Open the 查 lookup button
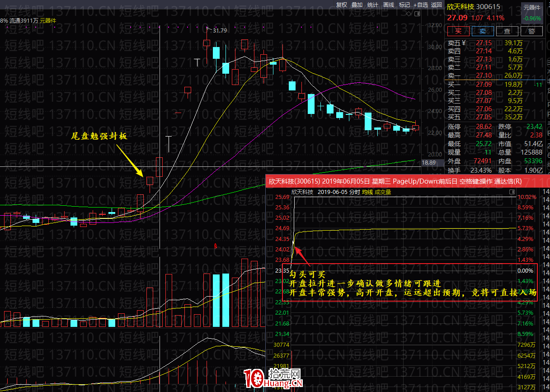 507,31
